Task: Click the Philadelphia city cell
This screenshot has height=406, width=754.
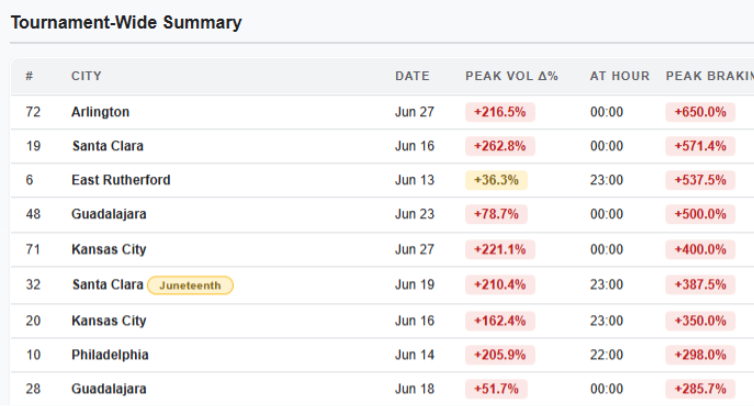Action: click(x=110, y=355)
